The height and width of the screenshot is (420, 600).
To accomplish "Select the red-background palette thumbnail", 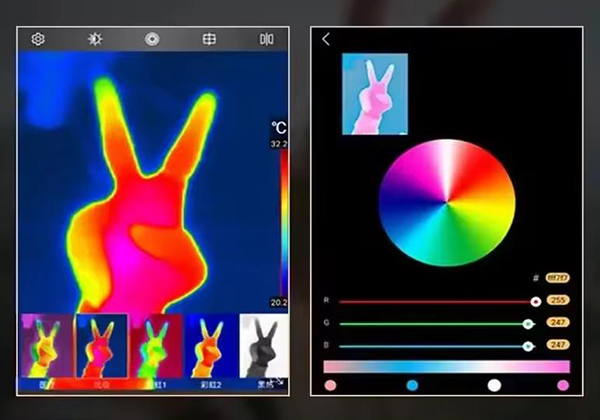I will click(156, 345).
